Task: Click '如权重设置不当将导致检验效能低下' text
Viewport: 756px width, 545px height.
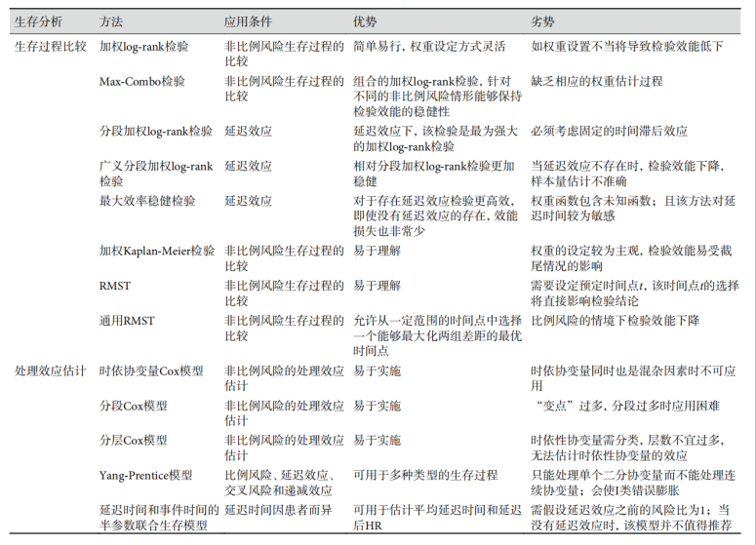Action: (x=627, y=46)
